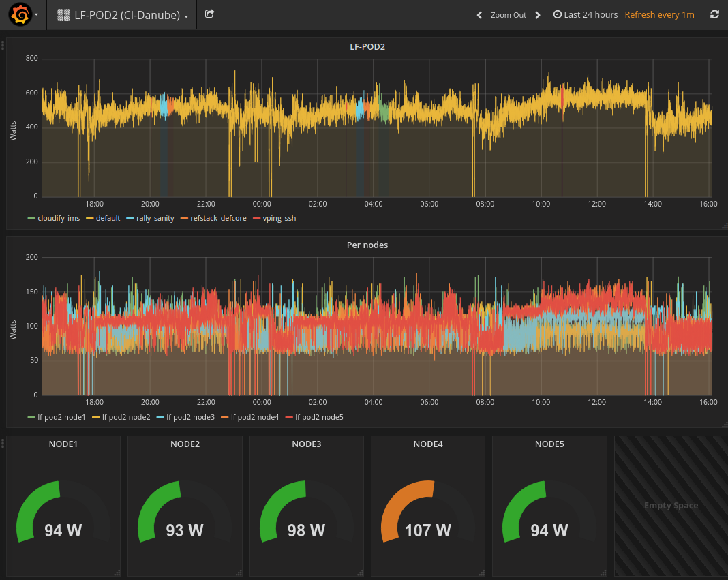Toggle cloudify_ims series in legend
Viewport: 728px width, 580px height.
point(58,219)
